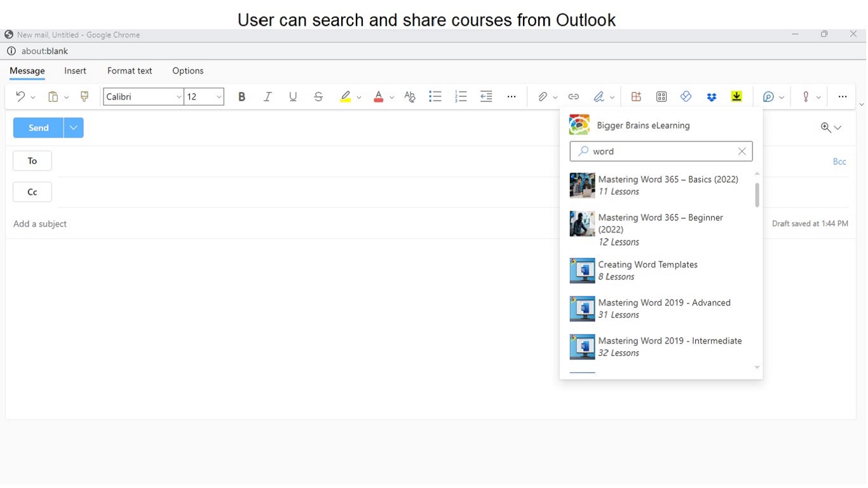Open the Send options dropdown arrow
868x488 pixels.
[74, 128]
